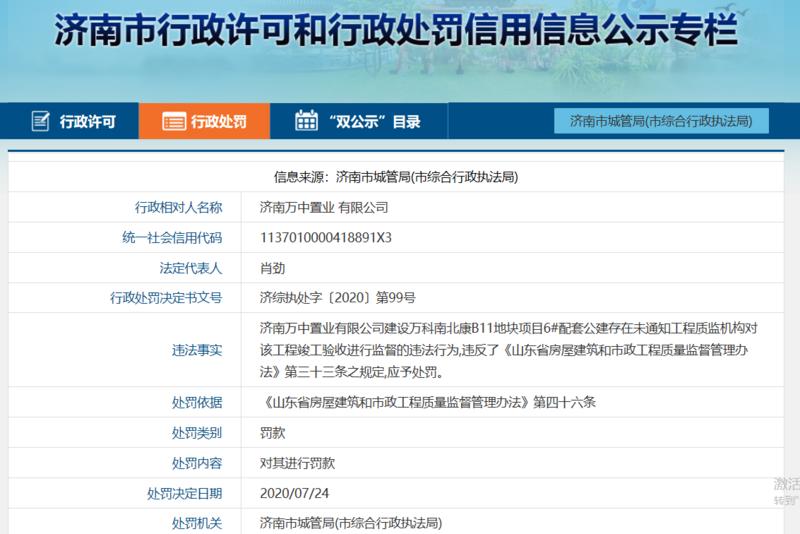
Task: Select representative name 肖劲
Action: click(272, 268)
